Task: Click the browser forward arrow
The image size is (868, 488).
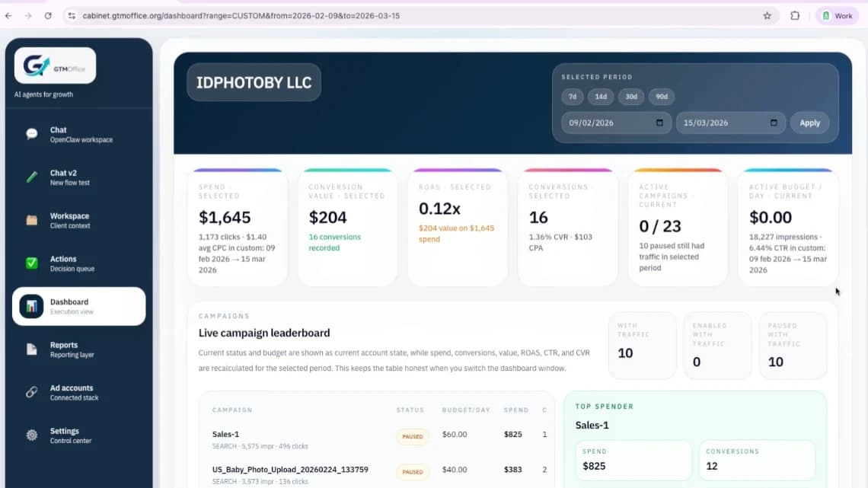Action: coord(28,15)
